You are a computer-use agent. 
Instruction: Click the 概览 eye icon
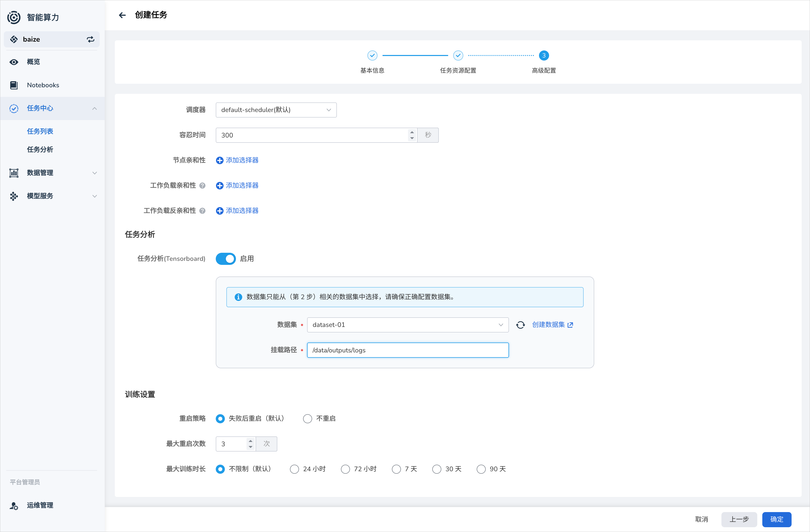[x=14, y=62]
